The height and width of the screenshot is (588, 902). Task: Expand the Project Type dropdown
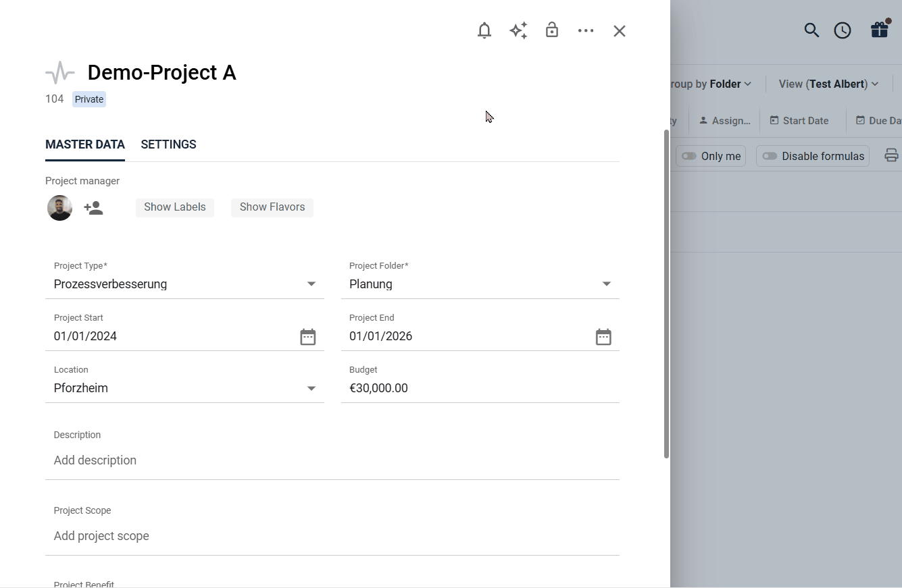(311, 284)
